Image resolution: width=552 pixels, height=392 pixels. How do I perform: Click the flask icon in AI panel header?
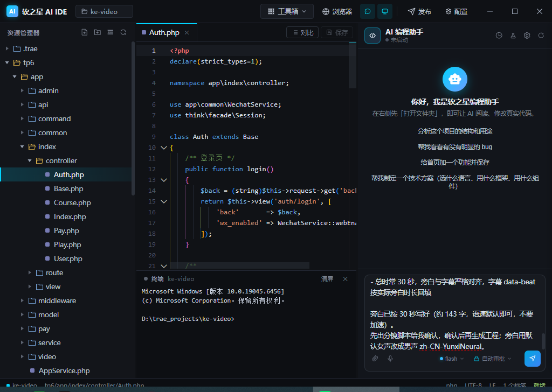point(513,36)
